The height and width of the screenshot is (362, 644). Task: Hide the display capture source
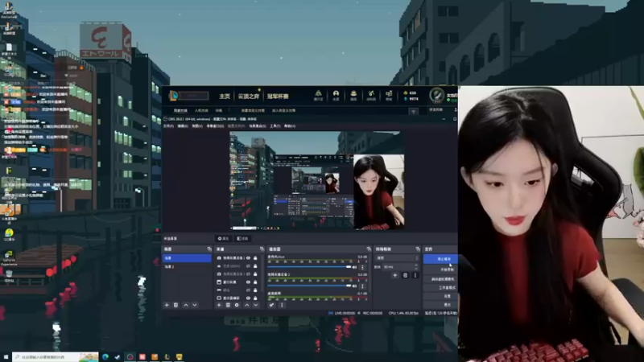pyautogui.click(x=248, y=298)
